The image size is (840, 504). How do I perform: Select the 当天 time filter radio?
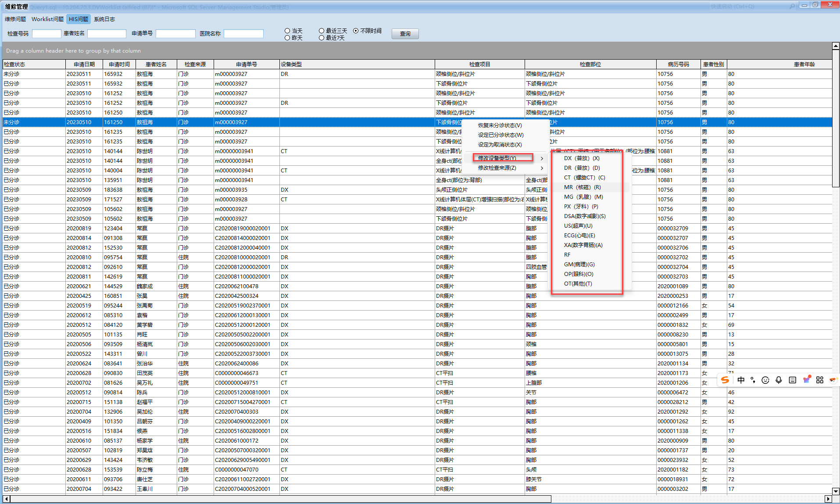tap(287, 31)
